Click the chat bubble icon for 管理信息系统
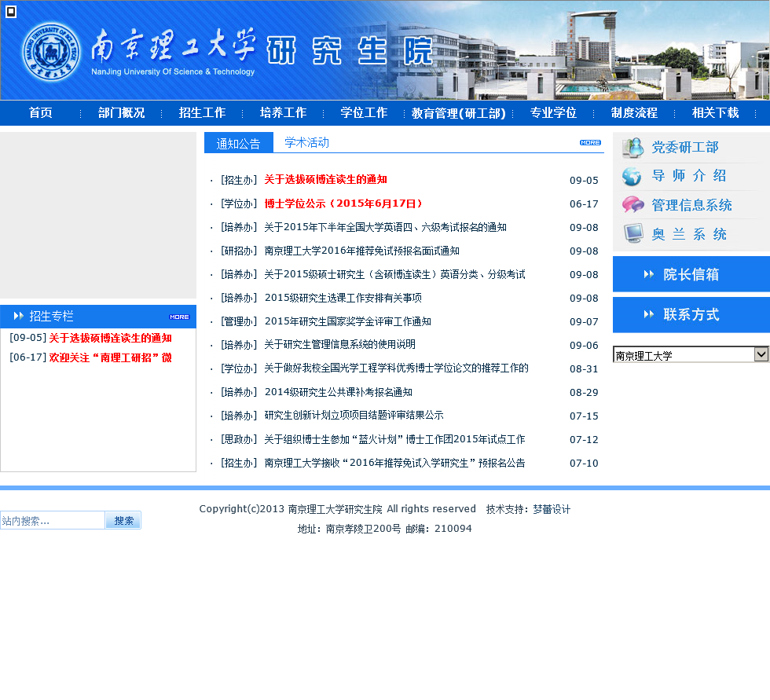770x700 pixels. coord(632,205)
